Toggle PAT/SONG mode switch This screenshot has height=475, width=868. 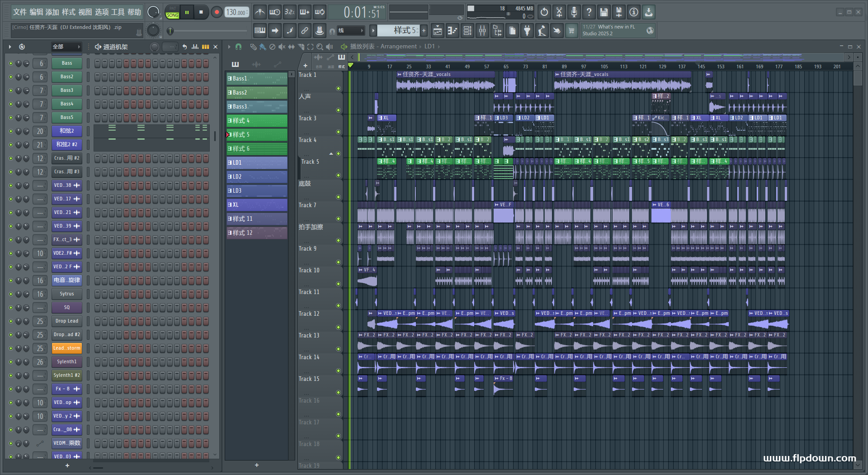(x=173, y=12)
